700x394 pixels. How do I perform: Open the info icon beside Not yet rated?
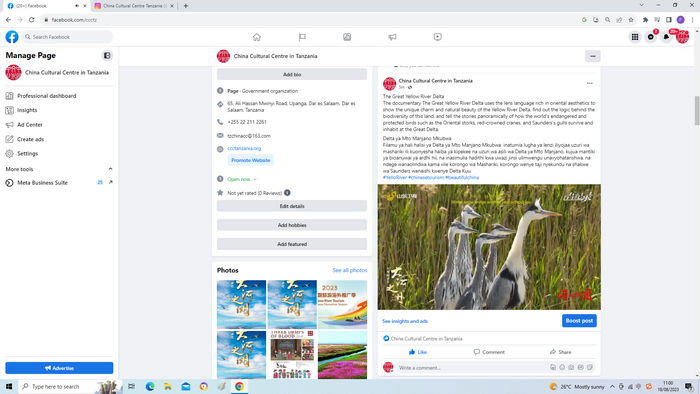pos(288,193)
